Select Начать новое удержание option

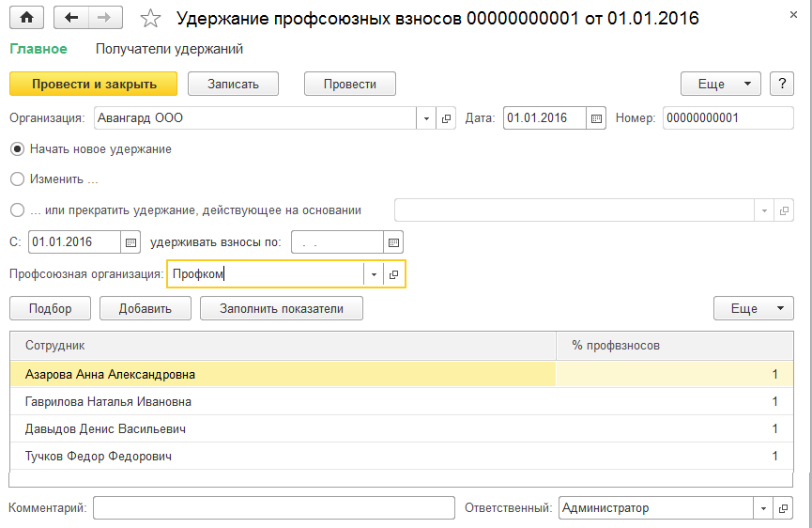pyautogui.click(x=17, y=148)
